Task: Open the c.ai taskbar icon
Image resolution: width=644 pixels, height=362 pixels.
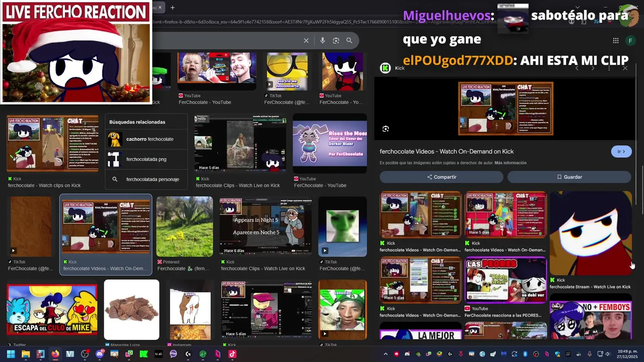Action: (158, 354)
